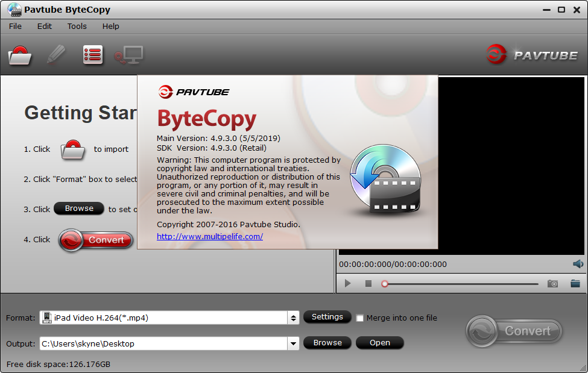The width and height of the screenshot is (588, 373).
Task: Click the bottom Browse button beside Output
Action: [x=327, y=343]
